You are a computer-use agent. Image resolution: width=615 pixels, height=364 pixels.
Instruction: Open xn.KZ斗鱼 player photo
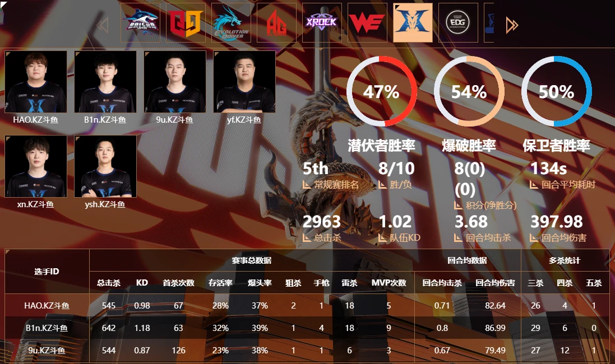36,166
